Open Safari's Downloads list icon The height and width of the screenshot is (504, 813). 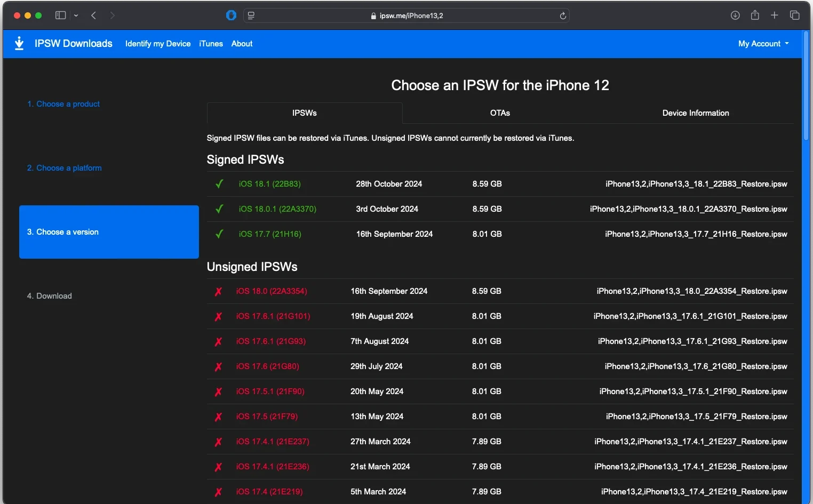[x=735, y=15]
